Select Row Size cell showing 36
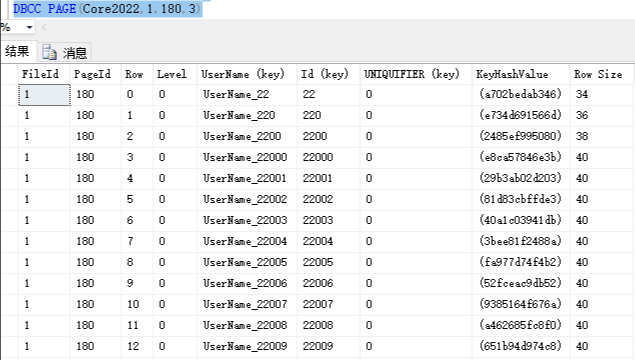635x360 pixels. (602, 115)
